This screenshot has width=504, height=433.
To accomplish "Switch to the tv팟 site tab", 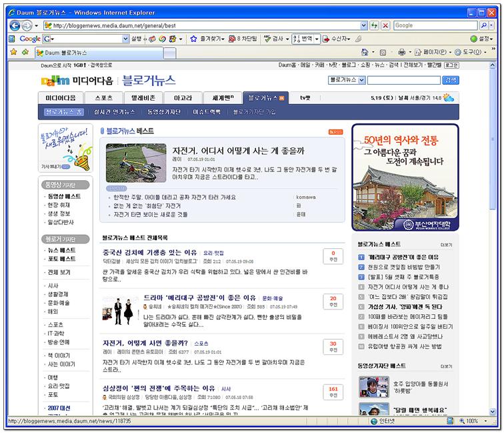I will (x=305, y=98).
